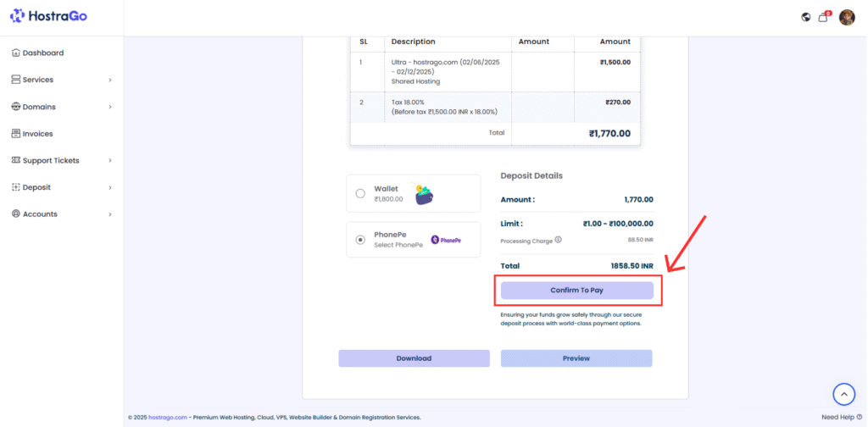Click the HostraGo logo
This screenshot has height=427, width=868.
coord(48,16)
